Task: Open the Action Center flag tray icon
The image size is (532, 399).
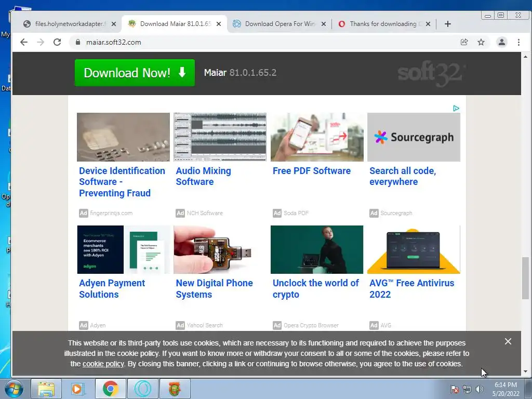Action: tap(454, 389)
